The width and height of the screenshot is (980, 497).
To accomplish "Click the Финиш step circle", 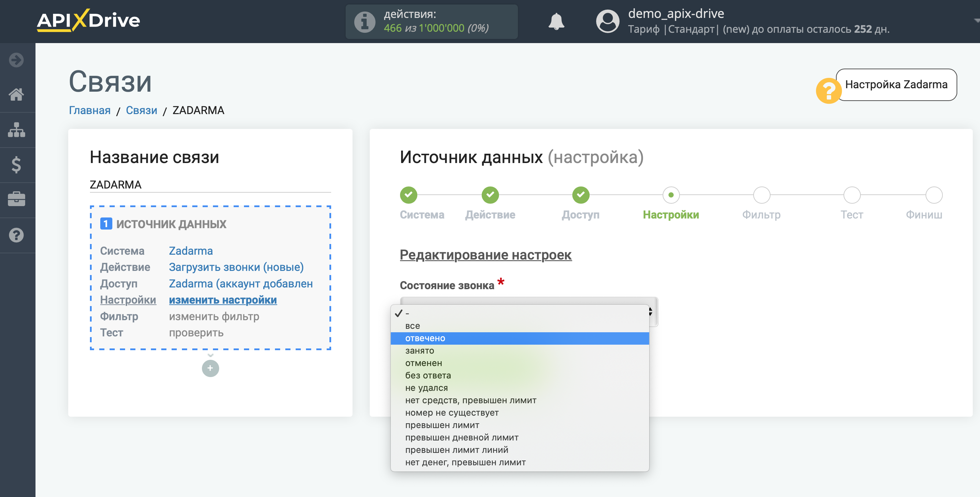I will pyautogui.click(x=933, y=195).
